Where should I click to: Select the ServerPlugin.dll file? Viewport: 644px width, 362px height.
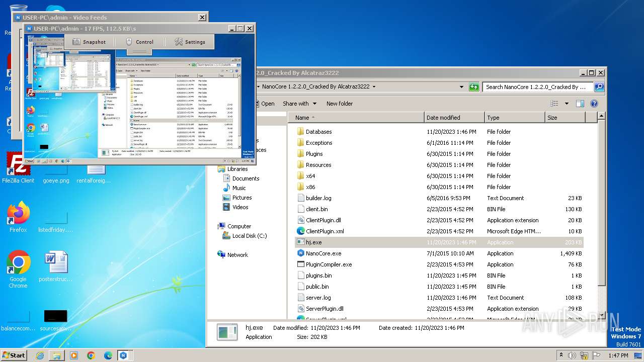click(439, 309)
